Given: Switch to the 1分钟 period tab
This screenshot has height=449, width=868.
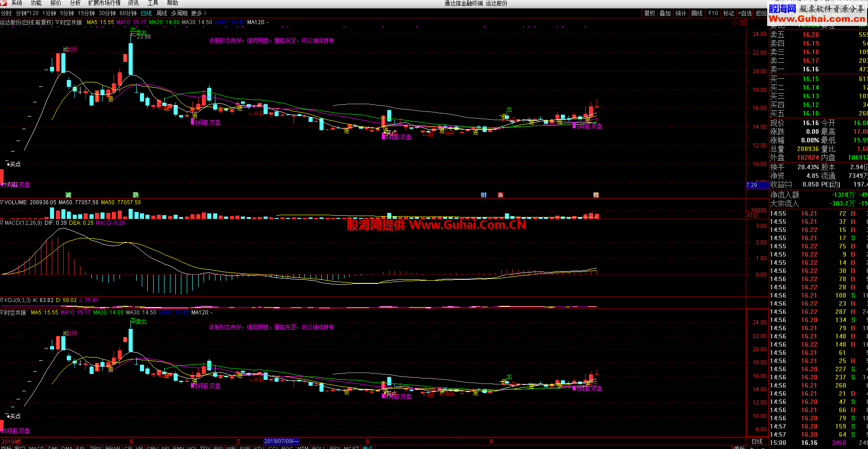Looking at the screenshot, I should tap(50, 13).
